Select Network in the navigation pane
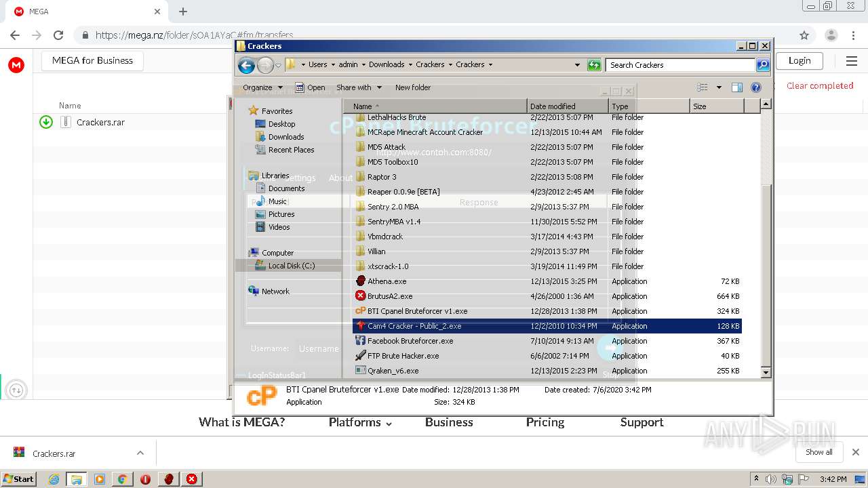The width and height of the screenshot is (868, 488). click(x=275, y=291)
